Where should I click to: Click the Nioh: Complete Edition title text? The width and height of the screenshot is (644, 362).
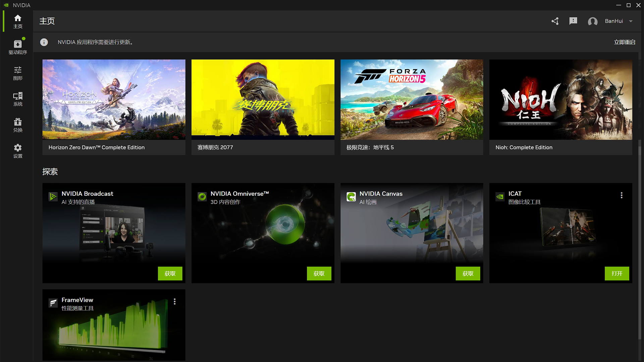pyautogui.click(x=524, y=147)
